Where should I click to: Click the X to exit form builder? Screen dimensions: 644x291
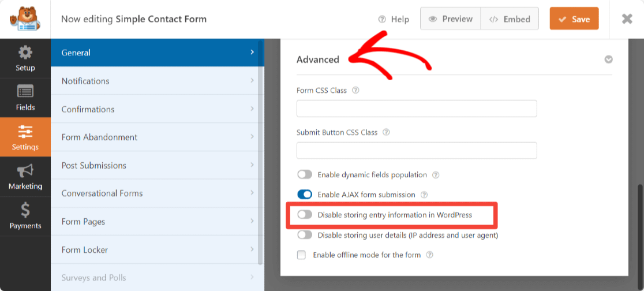pyautogui.click(x=627, y=19)
